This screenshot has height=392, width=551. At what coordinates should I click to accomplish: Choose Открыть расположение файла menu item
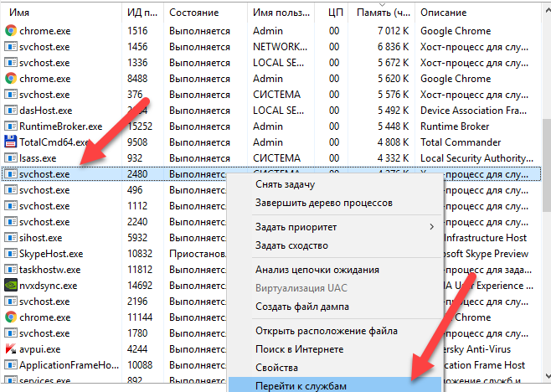pyautogui.click(x=327, y=330)
